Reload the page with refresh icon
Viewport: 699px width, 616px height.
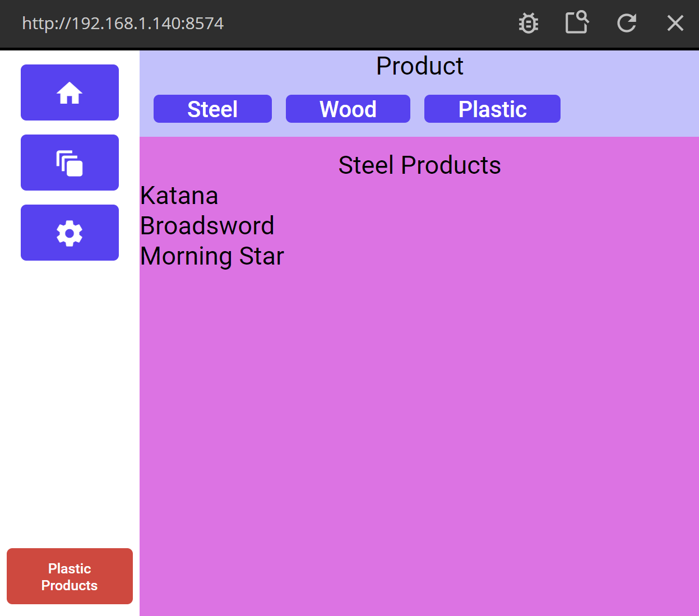click(x=626, y=23)
